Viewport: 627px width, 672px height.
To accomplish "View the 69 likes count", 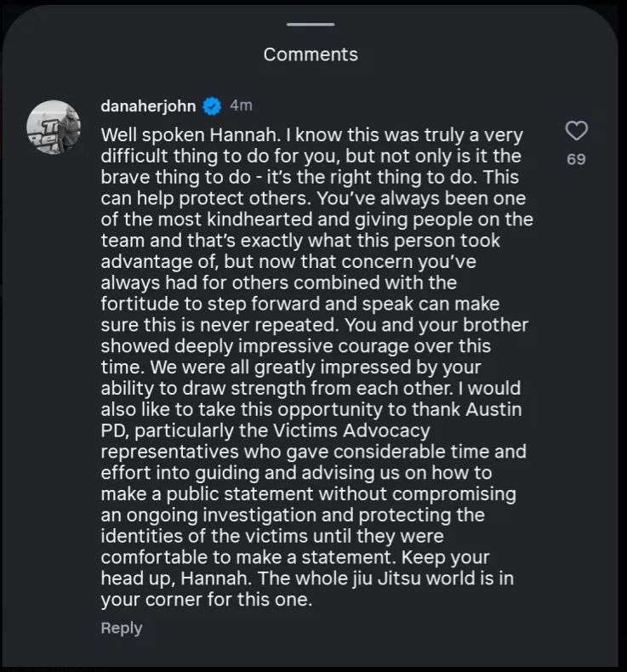I will pos(577,159).
